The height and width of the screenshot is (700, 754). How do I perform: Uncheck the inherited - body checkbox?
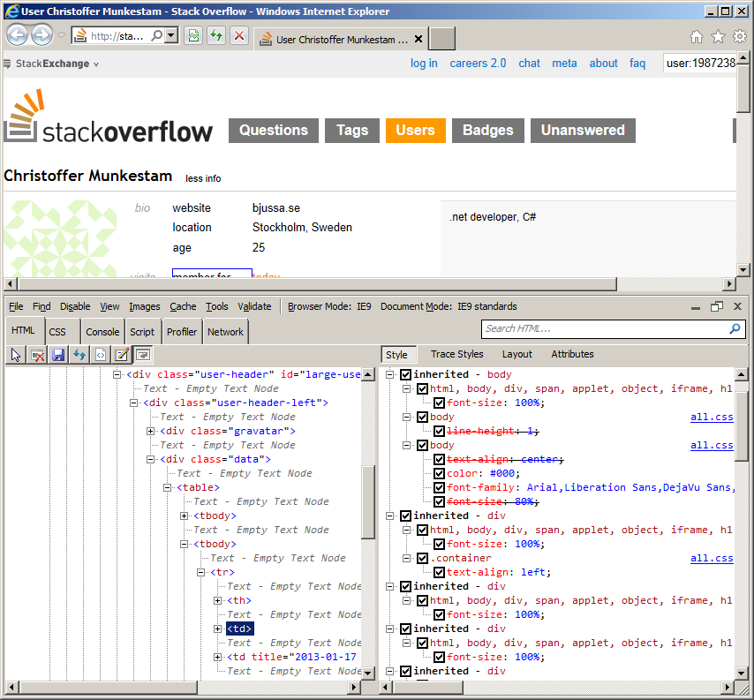tap(405, 374)
